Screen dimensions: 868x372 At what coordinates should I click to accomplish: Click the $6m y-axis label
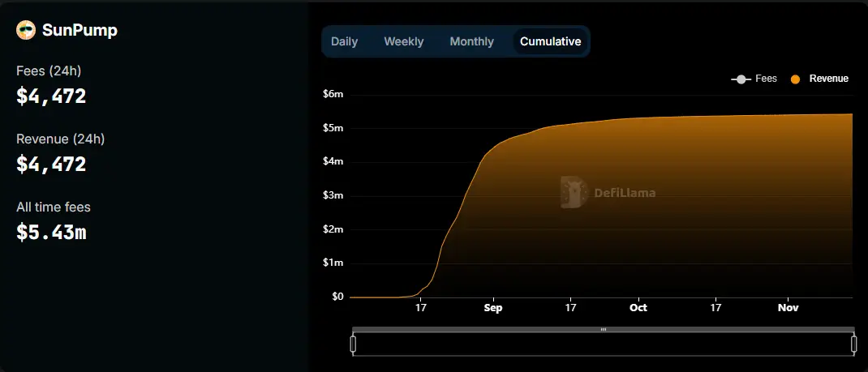click(333, 95)
